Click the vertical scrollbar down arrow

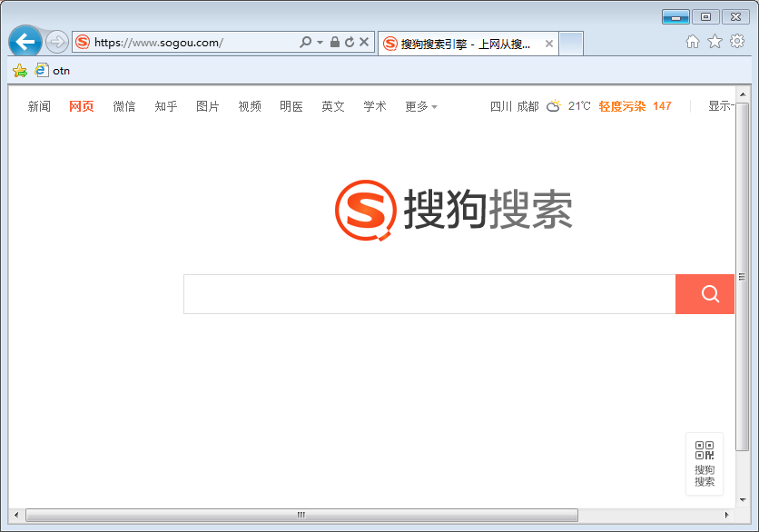743,500
